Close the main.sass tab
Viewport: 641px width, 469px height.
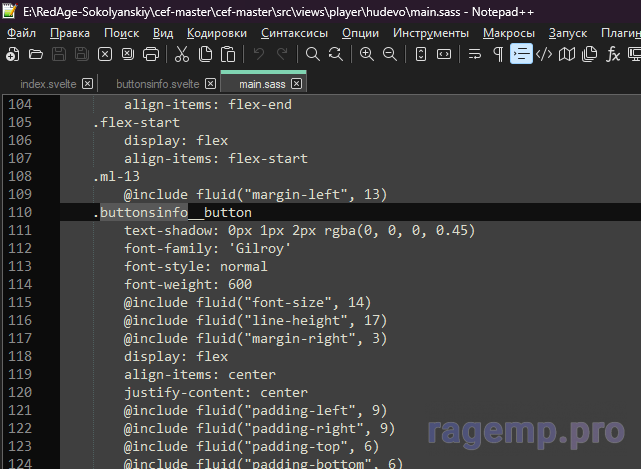pos(296,84)
